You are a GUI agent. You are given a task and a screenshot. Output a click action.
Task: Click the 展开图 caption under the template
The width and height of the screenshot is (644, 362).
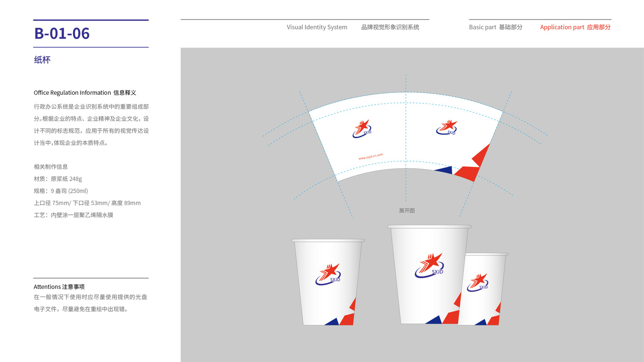(x=407, y=211)
